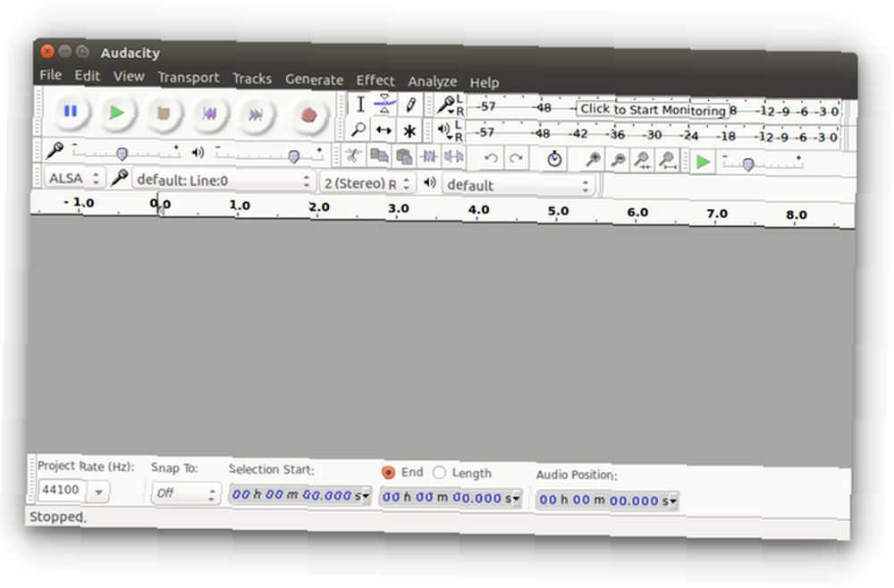Click the Pause button
Screen dimensions: 894x588
[71, 111]
